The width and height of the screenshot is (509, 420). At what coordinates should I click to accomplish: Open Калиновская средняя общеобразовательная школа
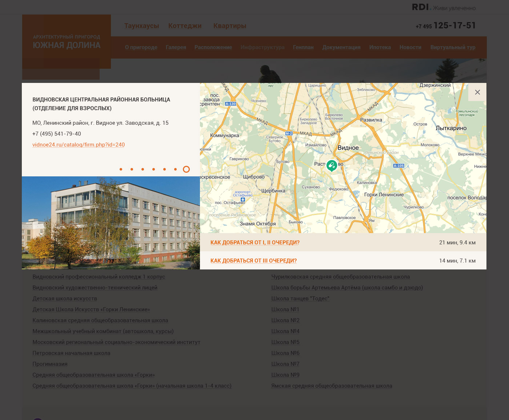point(100,320)
